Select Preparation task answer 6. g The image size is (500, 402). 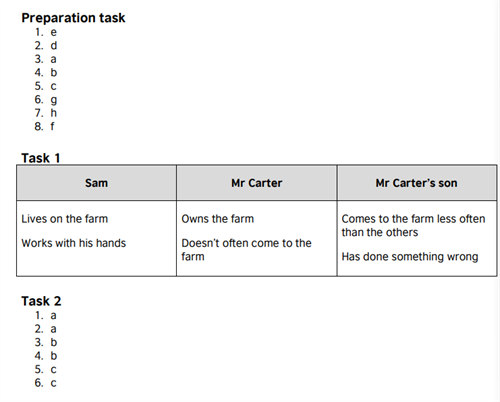tap(46, 100)
